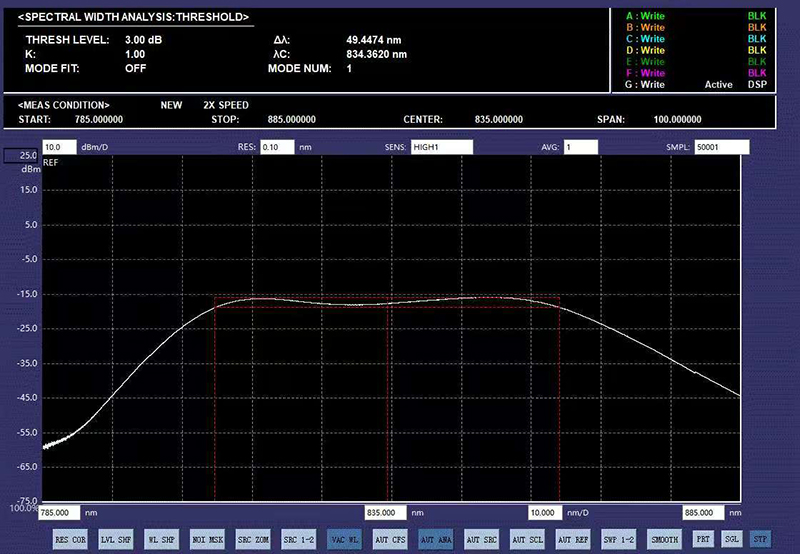Toggle VAC WL vacuum wavelength mode
The height and width of the screenshot is (554, 800).
(x=344, y=539)
